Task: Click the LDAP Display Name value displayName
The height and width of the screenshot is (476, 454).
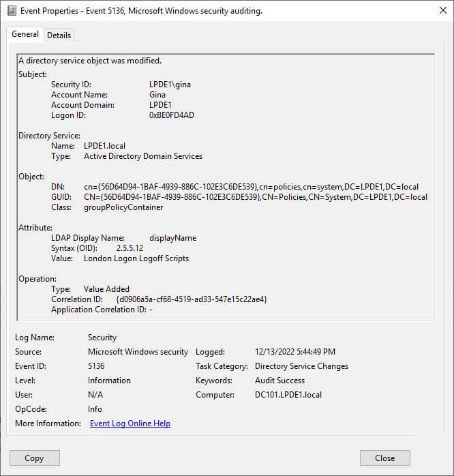Action: point(172,238)
